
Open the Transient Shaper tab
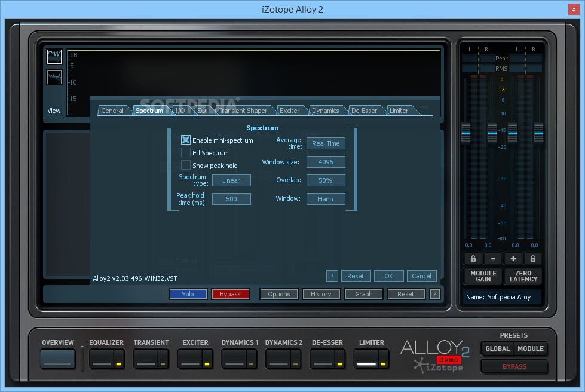tap(243, 111)
